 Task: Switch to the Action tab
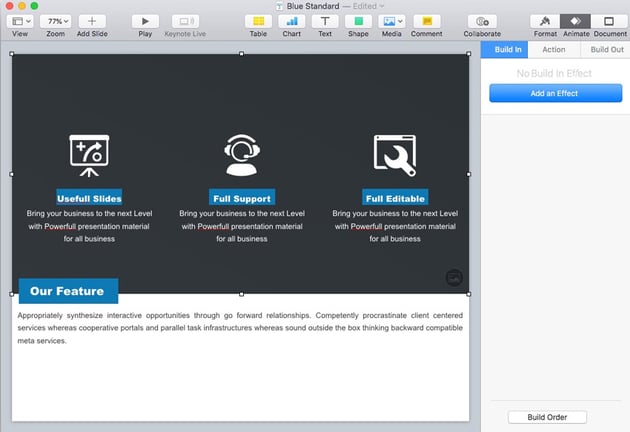click(x=553, y=50)
